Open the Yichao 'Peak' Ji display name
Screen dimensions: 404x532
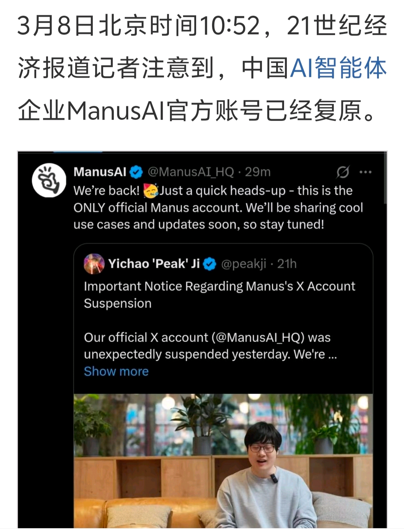coord(154,264)
